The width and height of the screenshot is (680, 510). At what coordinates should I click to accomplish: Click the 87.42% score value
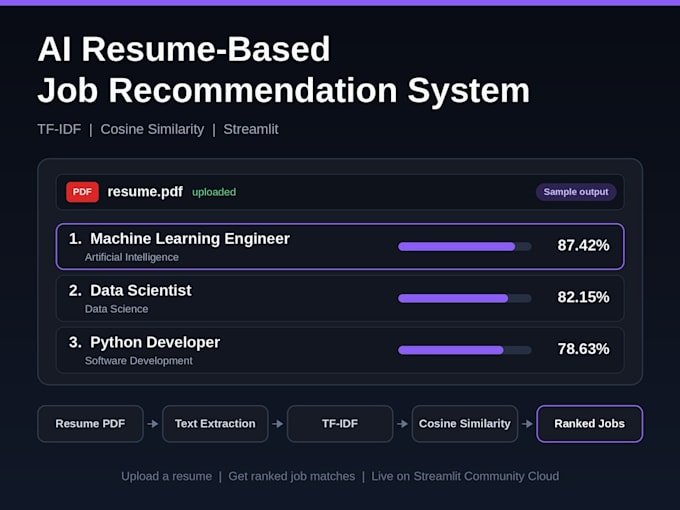tap(583, 245)
